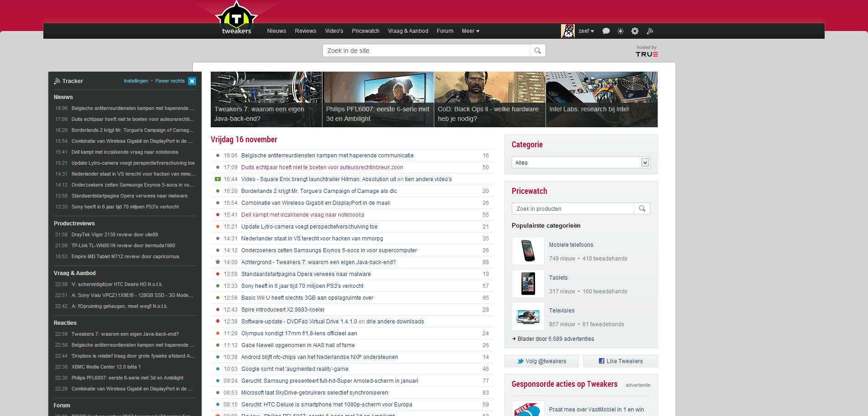Open settings gear icon in header
Image resolution: width=868 pixels, height=416 pixels.
tap(635, 31)
